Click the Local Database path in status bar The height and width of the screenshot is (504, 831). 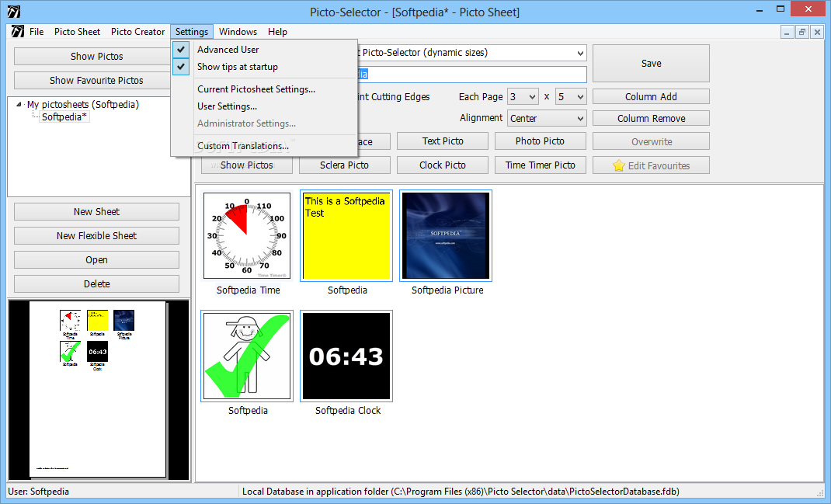pos(461,492)
